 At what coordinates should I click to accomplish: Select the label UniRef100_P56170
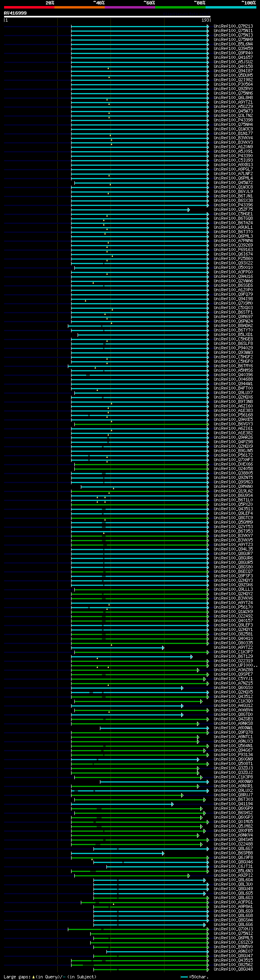(233, 607)
